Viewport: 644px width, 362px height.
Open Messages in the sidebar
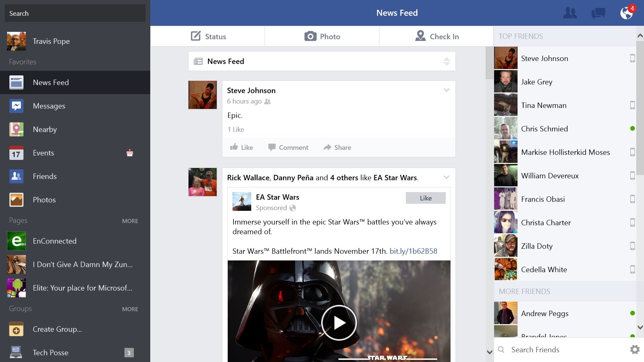[x=75, y=106]
